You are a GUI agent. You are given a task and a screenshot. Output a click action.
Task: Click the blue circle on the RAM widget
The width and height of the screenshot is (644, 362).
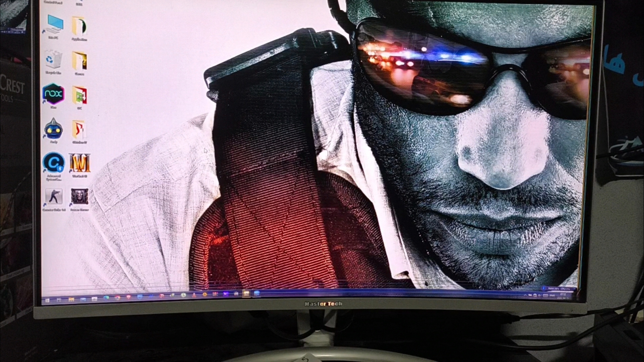[544, 288]
